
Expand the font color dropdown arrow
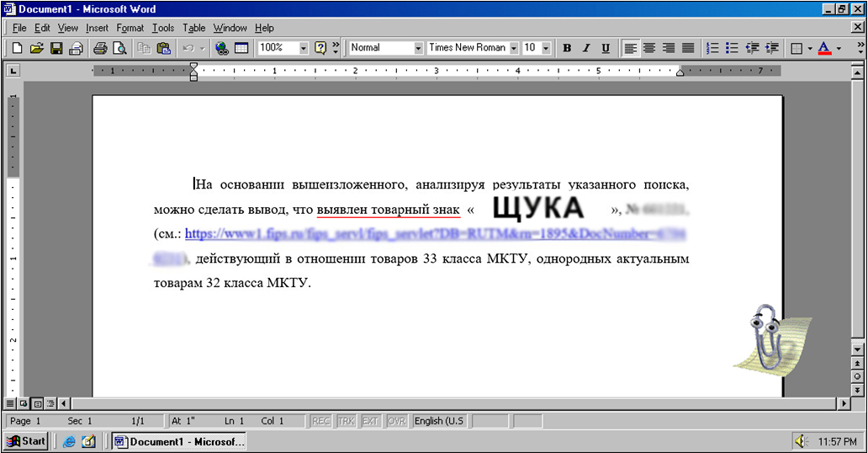[x=839, y=48]
